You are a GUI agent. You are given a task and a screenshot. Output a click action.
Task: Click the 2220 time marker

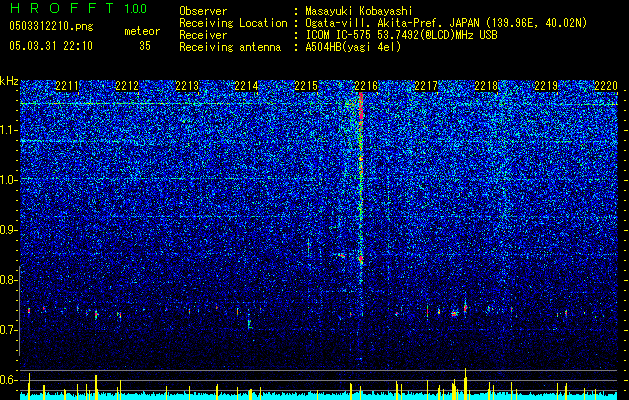(x=606, y=86)
